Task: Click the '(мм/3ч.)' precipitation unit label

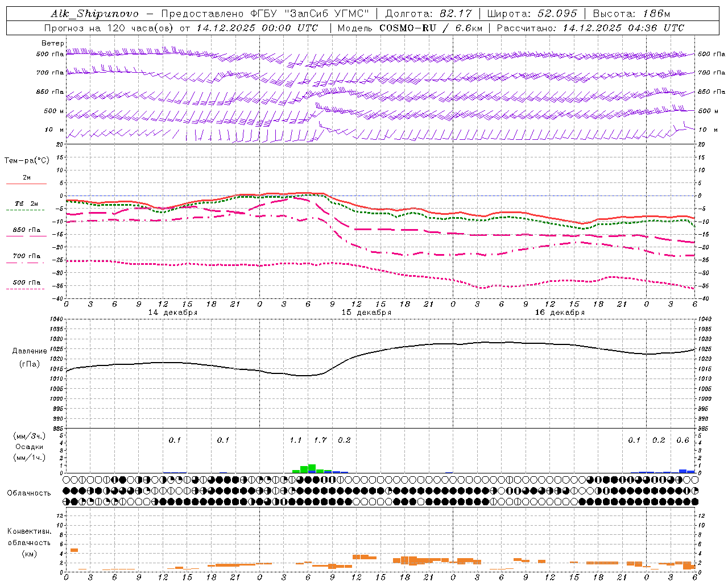Action: 30,436
